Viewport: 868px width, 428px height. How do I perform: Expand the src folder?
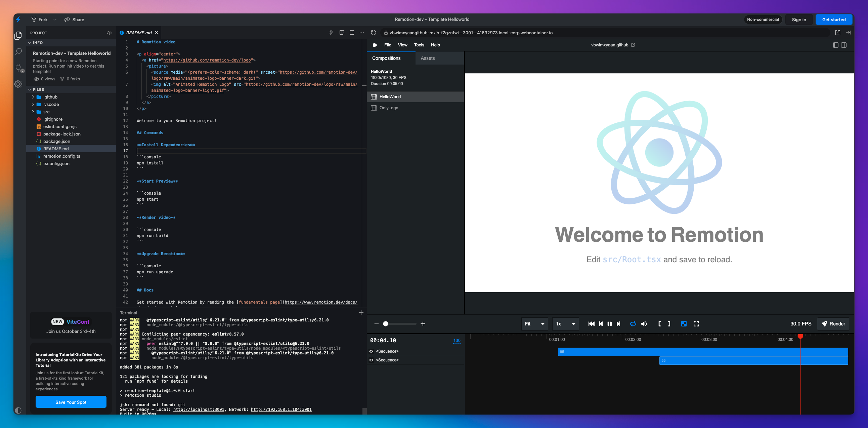coord(46,112)
